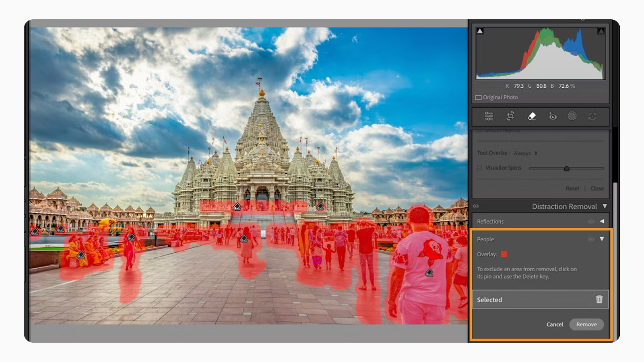This screenshot has height=362, width=644.
Task: Click the trash icon next to Selected
Action: [x=599, y=299]
